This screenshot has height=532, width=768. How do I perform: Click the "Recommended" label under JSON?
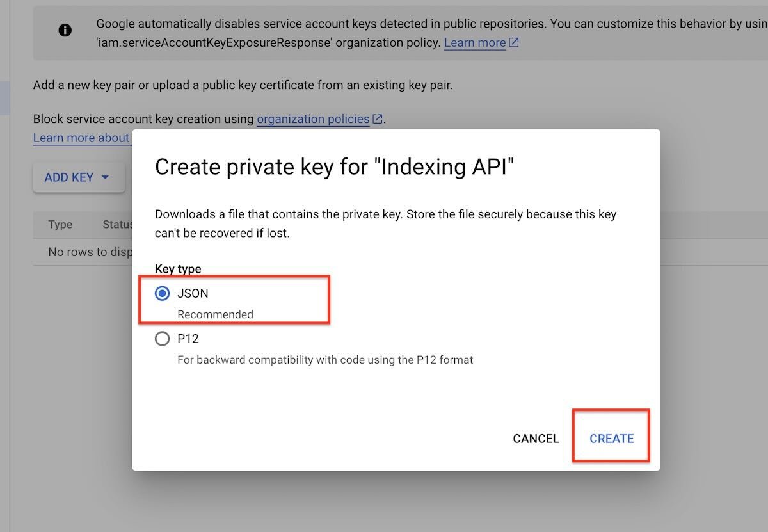coord(215,314)
